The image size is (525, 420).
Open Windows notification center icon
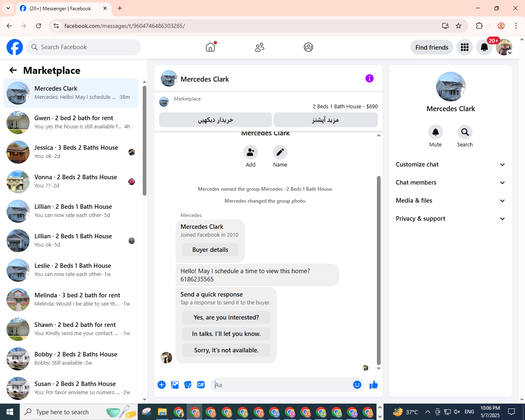pos(511,412)
